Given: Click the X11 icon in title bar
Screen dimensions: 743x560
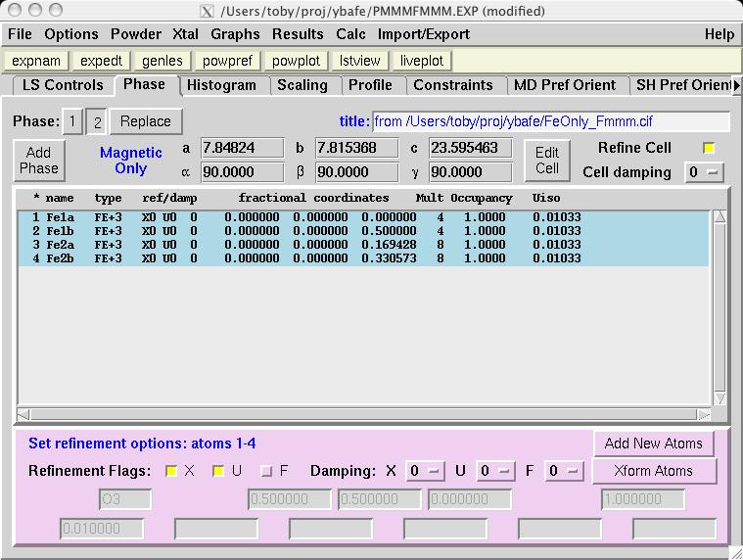Looking at the screenshot, I should pos(207,11).
